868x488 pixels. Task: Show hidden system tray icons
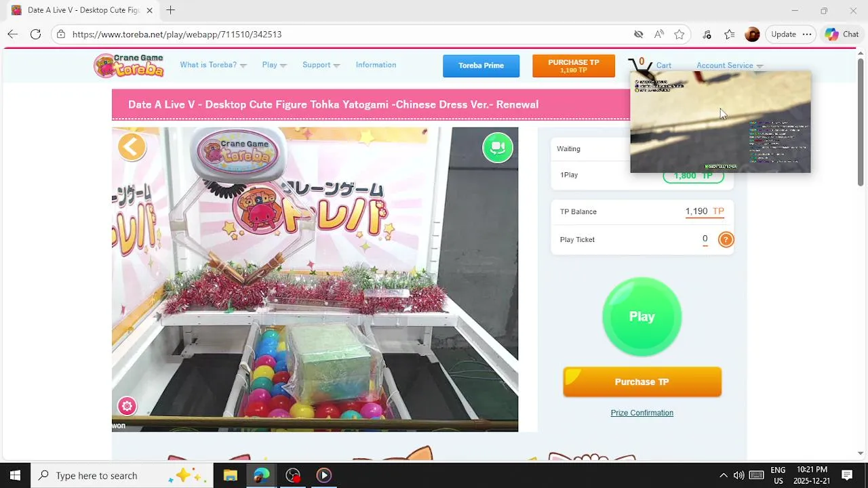724,475
